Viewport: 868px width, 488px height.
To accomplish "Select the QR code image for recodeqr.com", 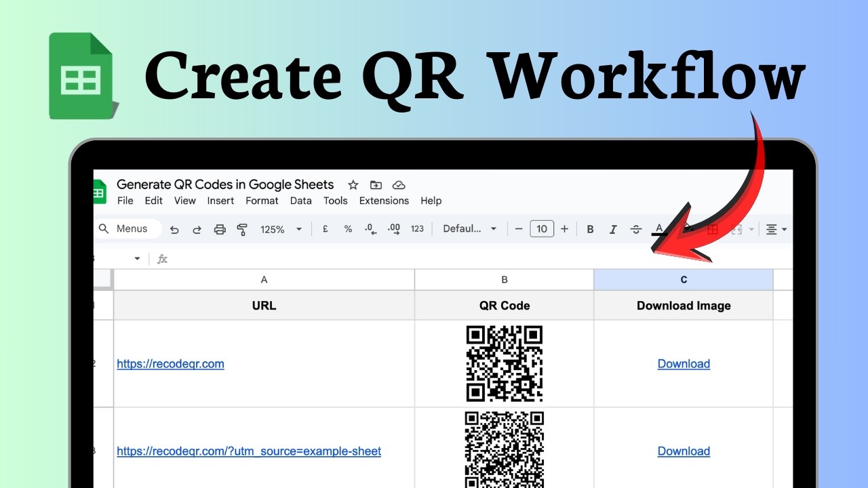I will pyautogui.click(x=505, y=364).
